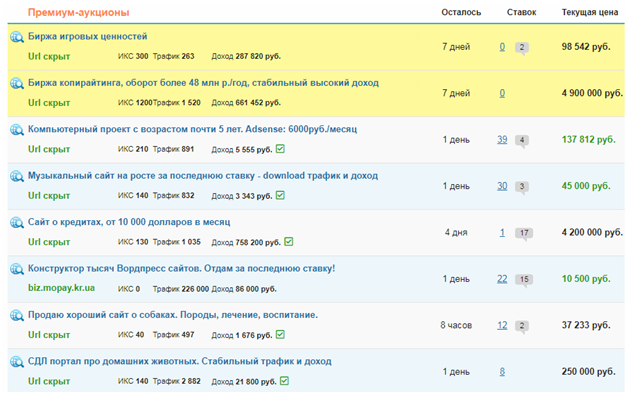Click the magnifier icon beside Конструктор тысяч Вордпресс
The image size is (628, 394).
[x=17, y=269]
